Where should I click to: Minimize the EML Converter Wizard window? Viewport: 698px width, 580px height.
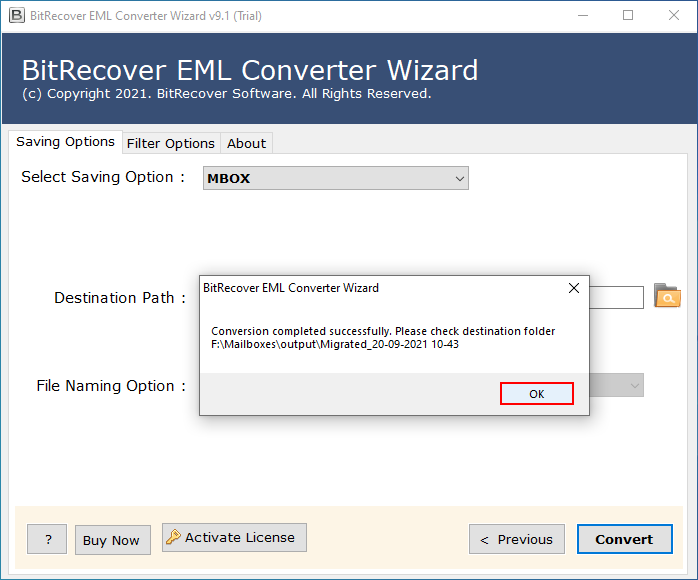[x=583, y=16]
